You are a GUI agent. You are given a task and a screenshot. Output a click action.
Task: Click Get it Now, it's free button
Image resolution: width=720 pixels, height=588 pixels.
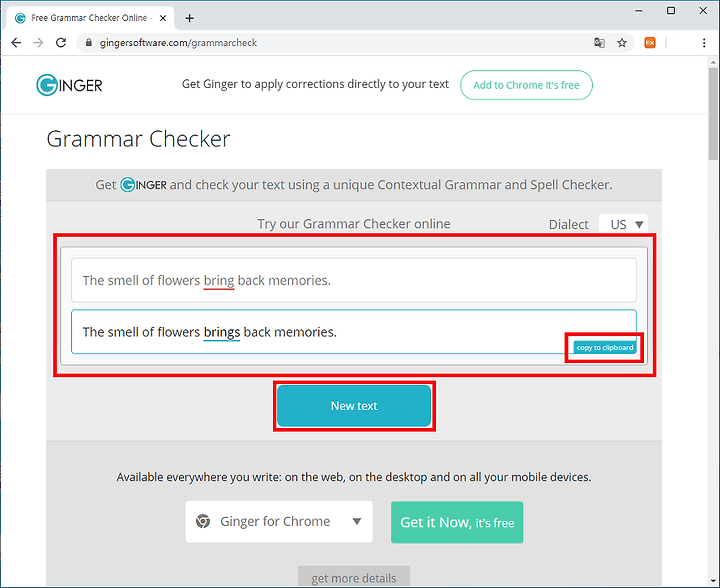(x=457, y=522)
